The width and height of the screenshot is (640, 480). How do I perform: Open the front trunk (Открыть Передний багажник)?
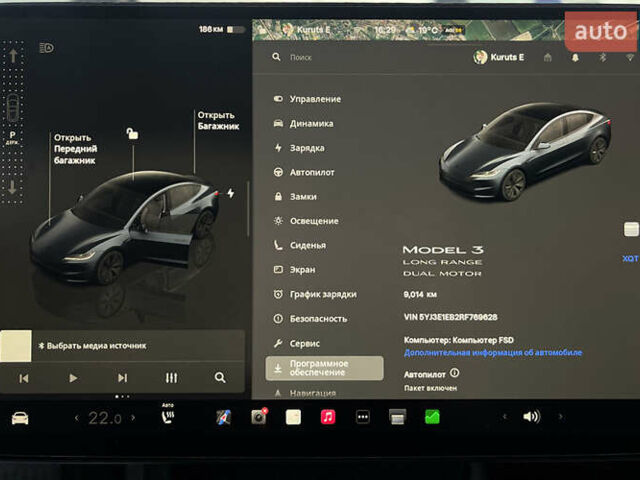[73, 149]
